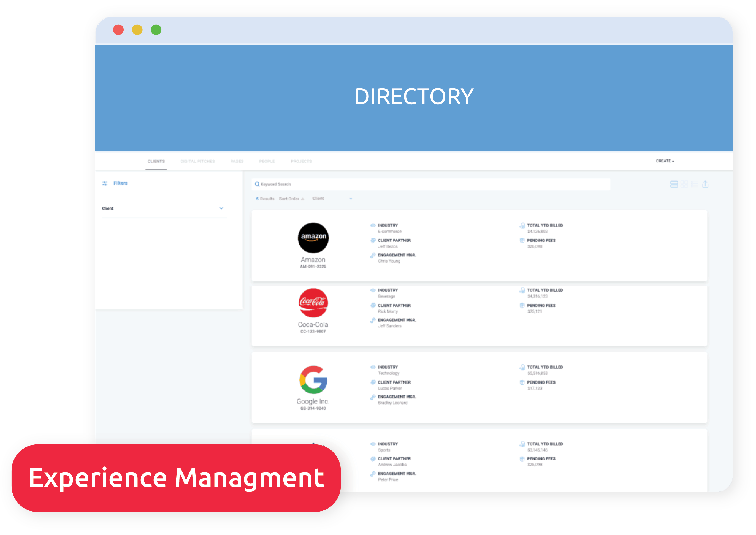
Task: Click Google billed amount $5,516,853
Action: coord(537,373)
